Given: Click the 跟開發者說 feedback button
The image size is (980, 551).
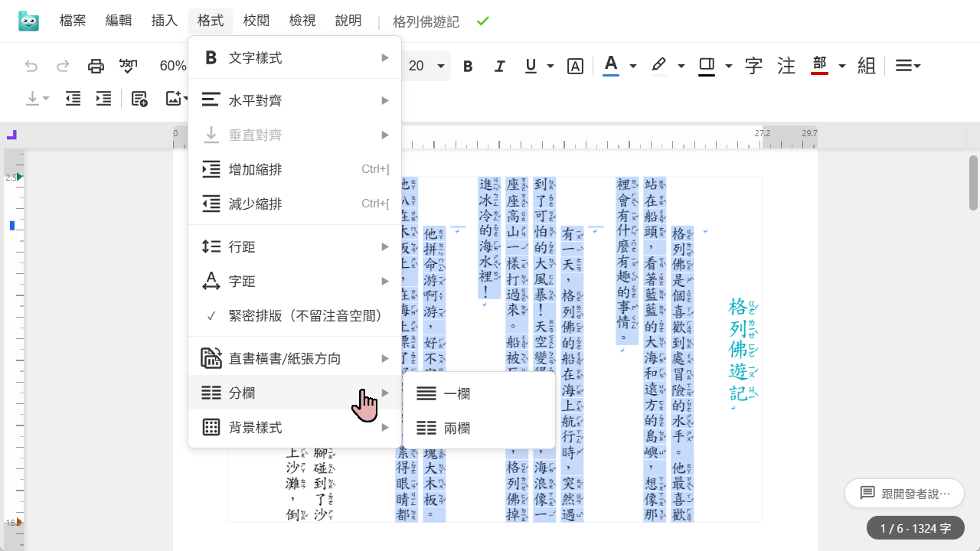Looking at the screenshot, I should [904, 494].
